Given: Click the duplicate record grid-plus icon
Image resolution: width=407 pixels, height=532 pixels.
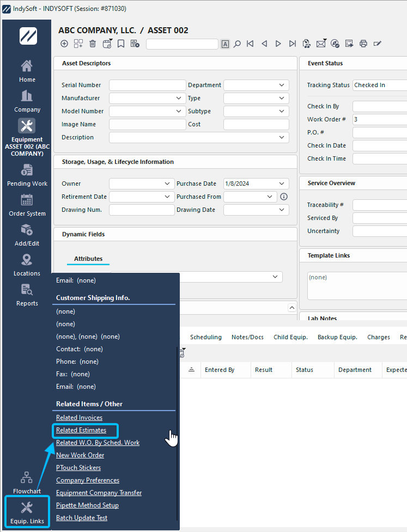Looking at the screenshot, I should (78, 44).
